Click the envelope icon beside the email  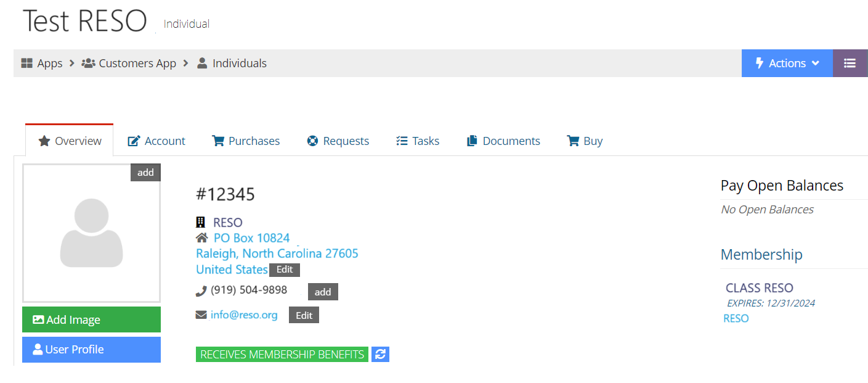[201, 315]
